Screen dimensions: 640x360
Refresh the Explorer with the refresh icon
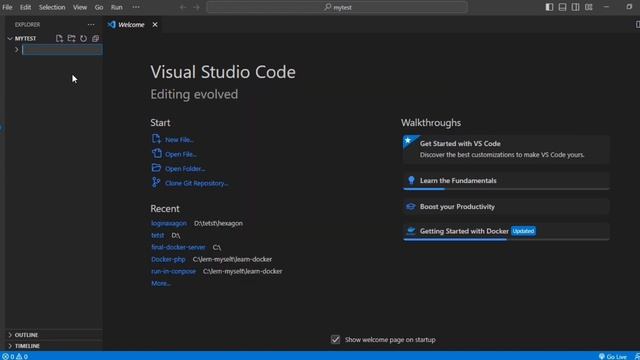(x=83, y=38)
